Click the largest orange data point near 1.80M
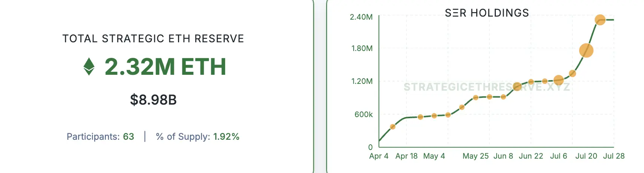The width and height of the screenshot is (644, 173). (586, 50)
